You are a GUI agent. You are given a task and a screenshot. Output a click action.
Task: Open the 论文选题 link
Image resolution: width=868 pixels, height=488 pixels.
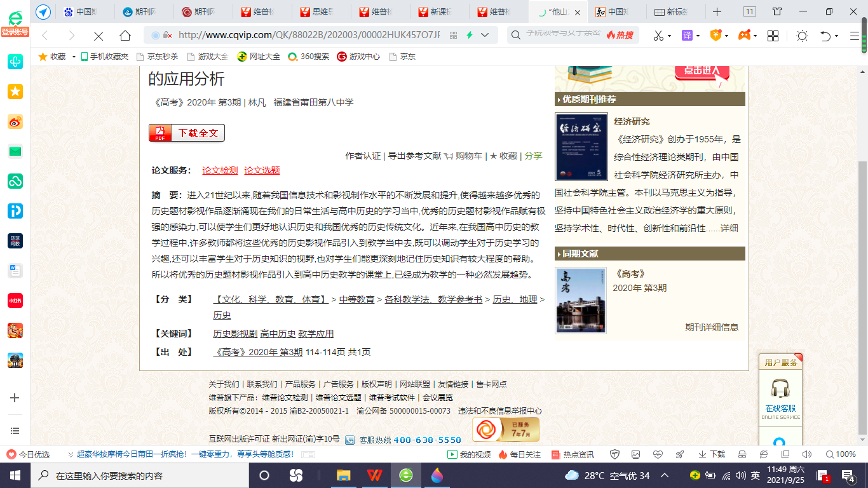coord(262,170)
